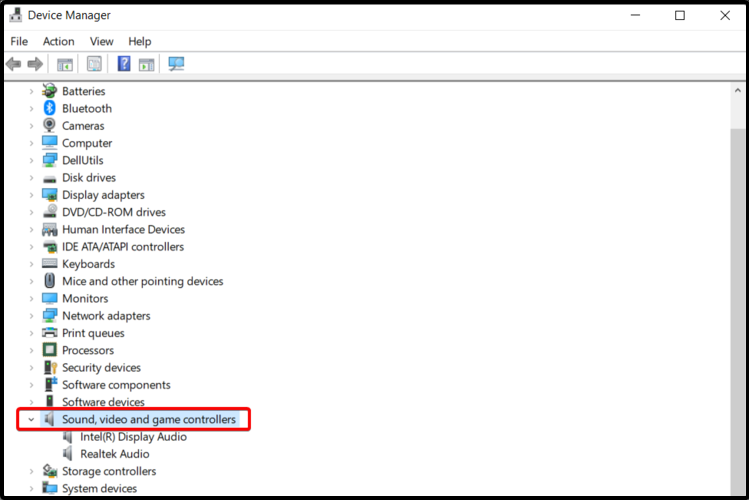Click the Device Manager title bar icon
This screenshot has height=500, width=749.
point(16,15)
